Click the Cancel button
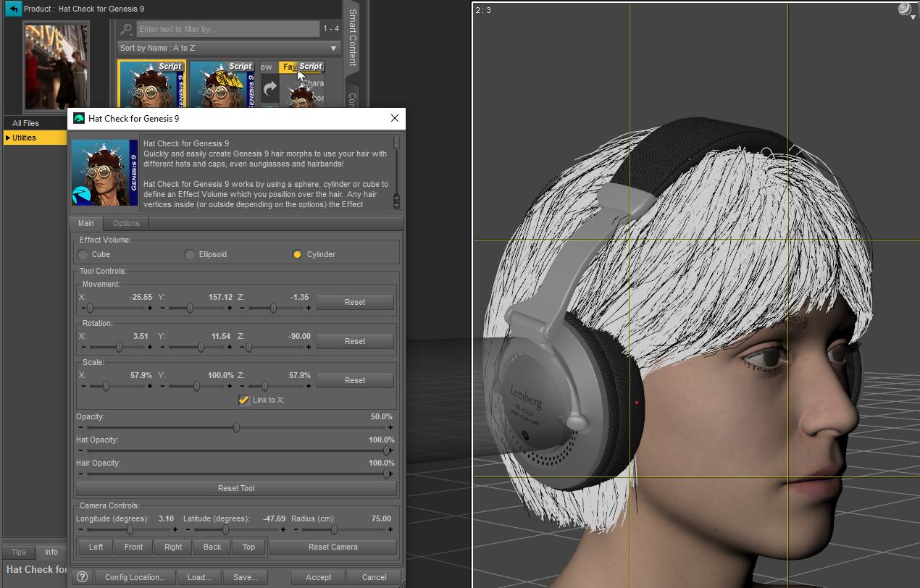Image resolution: width=920 pixels, height=588 pixels. click(x=375, y=577)
